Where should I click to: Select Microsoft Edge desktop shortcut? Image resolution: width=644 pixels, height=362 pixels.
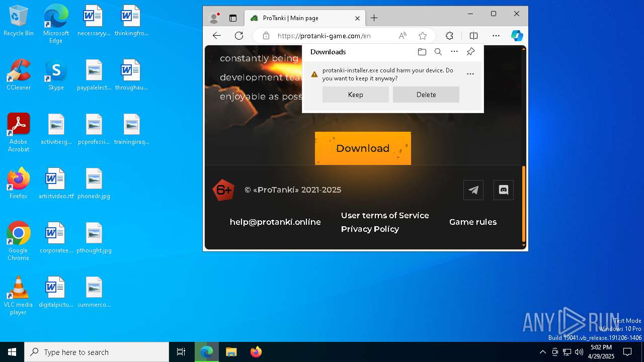coord(56,24)
